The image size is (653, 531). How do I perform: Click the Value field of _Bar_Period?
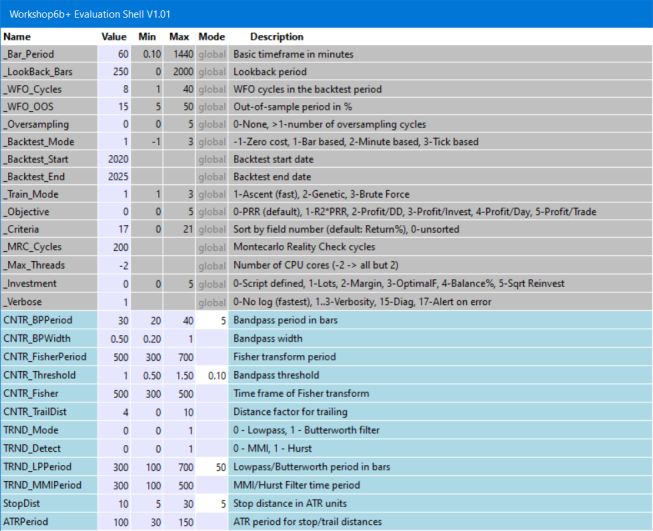115,54
